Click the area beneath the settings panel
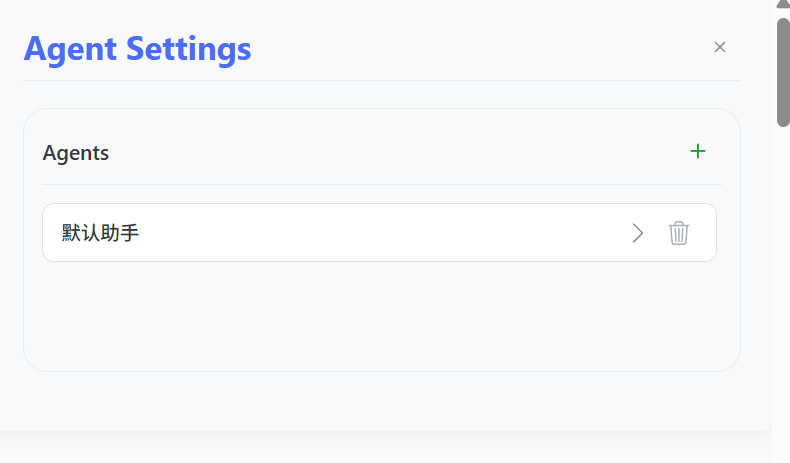The width and height of the screenshot is (790, 463). tap(385, 447)
